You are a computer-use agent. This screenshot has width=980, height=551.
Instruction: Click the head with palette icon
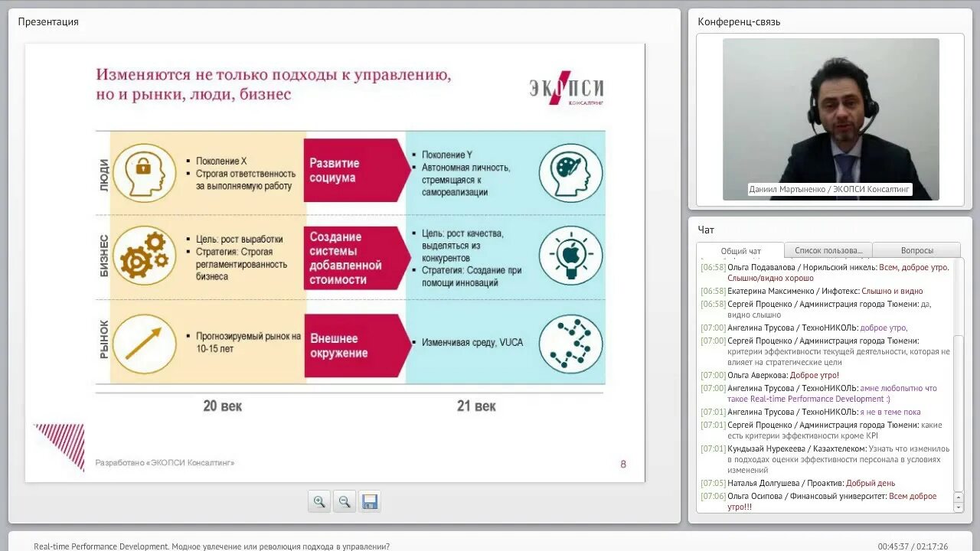click(x=570, y=173)
